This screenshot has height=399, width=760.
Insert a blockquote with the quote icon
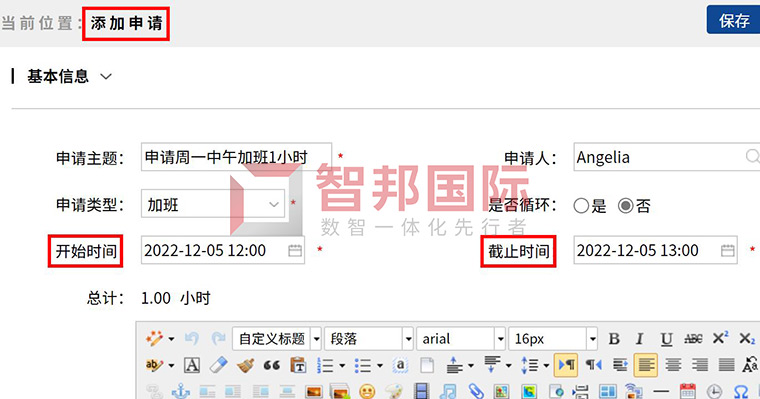click(271, 365)
